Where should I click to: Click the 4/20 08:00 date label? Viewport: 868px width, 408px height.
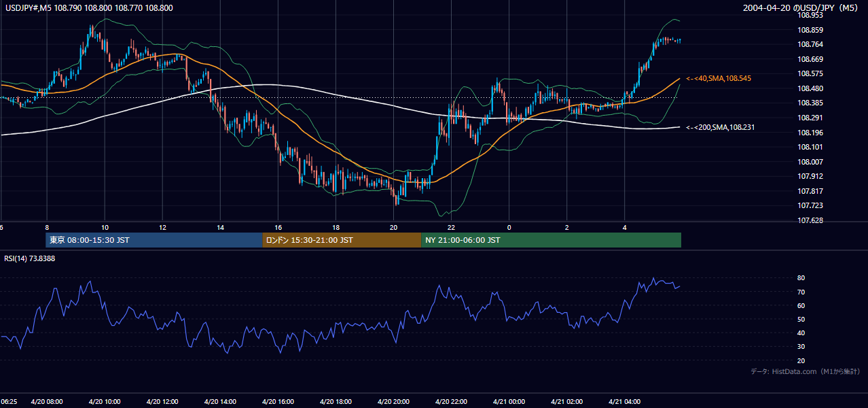tap(46, 402)
